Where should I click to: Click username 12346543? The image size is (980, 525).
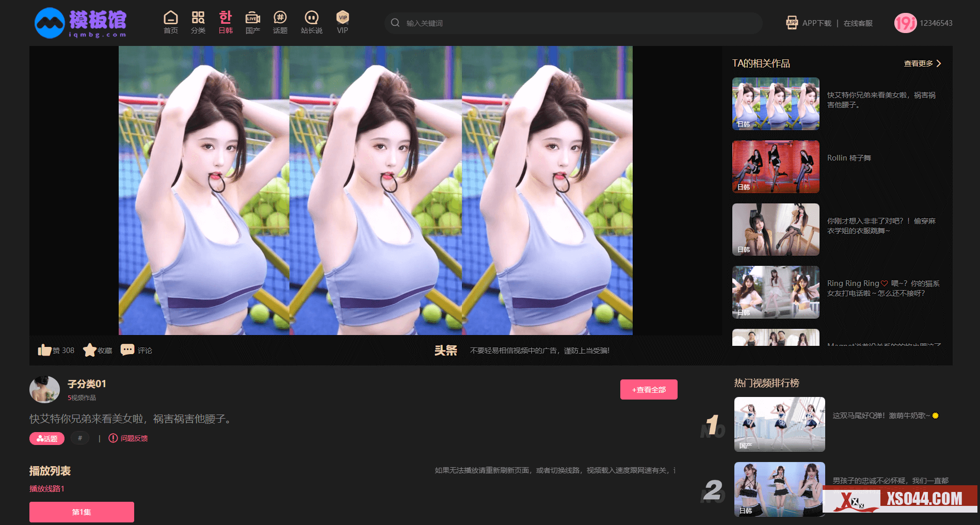pyautogui.click(x=936, y=23)
